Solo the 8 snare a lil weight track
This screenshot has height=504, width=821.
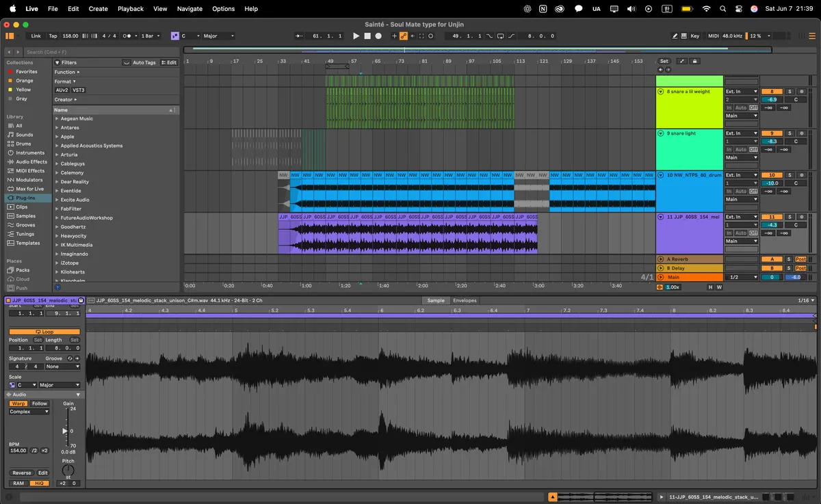[x=789, y=91]
